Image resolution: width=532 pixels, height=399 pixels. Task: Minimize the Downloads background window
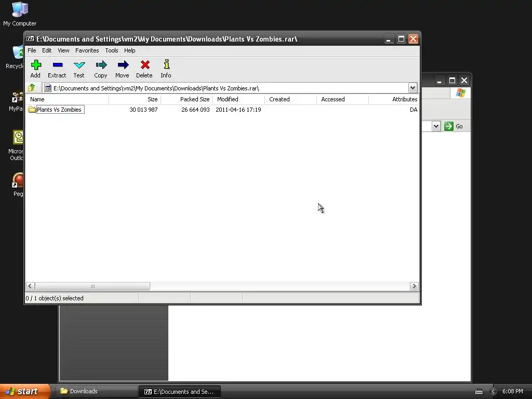[x=440, y=81]
